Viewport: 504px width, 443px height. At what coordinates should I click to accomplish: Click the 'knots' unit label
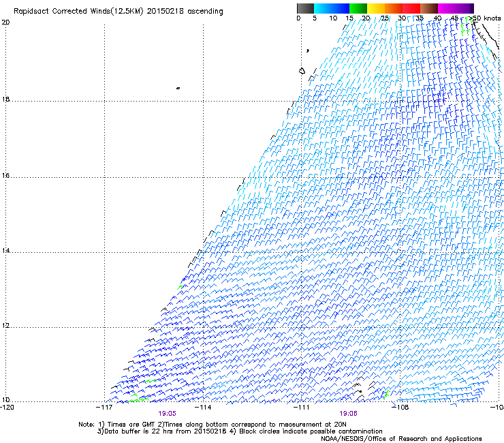(492, 18)
